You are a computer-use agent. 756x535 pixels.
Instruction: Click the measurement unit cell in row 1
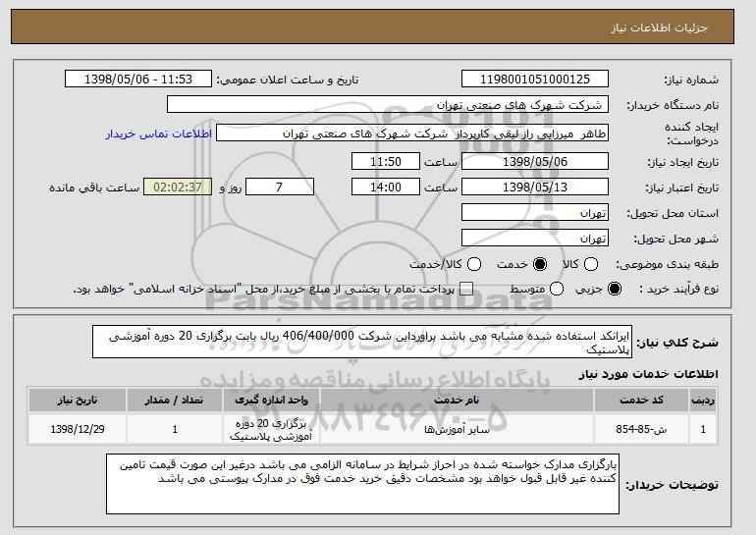271,430
